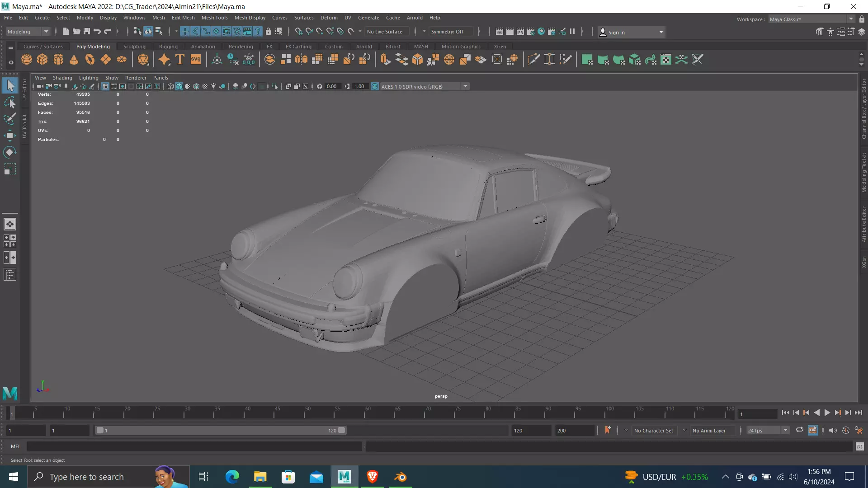Image resolution: width=868 pixels, height=488 pixels.
Task: Open the No Anim Layer dropdown arrow
Action: pyautogui.click(x=684, y=430)
